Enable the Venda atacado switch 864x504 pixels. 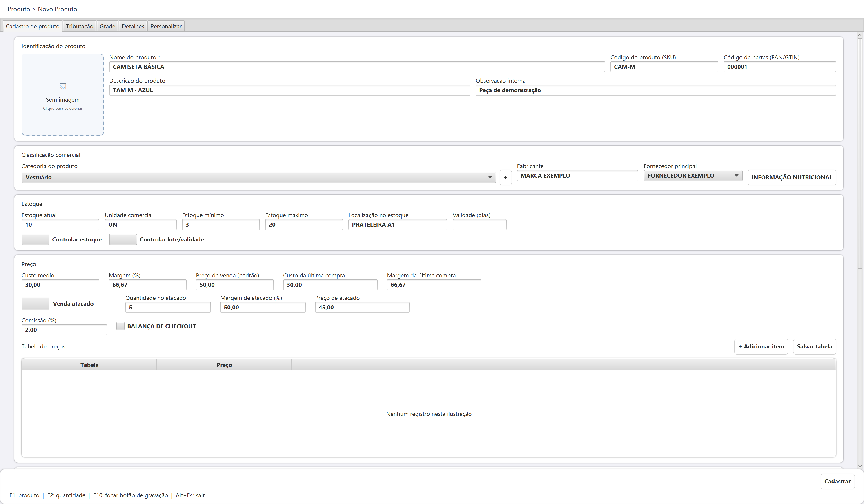(x=35, y=304)
